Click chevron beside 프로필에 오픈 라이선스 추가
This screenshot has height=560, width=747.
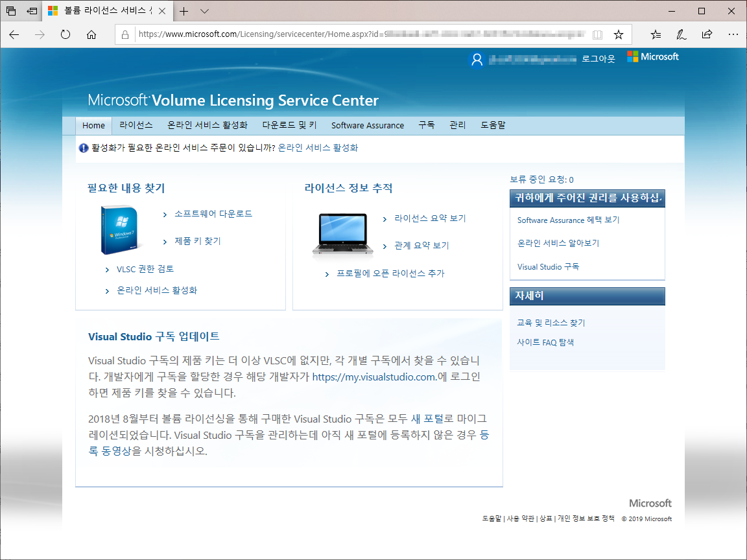pos(327,274)
